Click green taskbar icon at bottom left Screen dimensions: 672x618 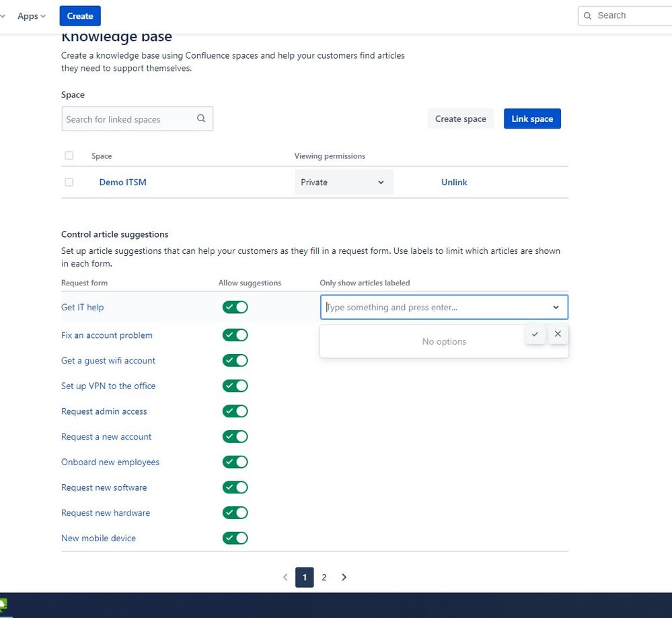point(3,605)
